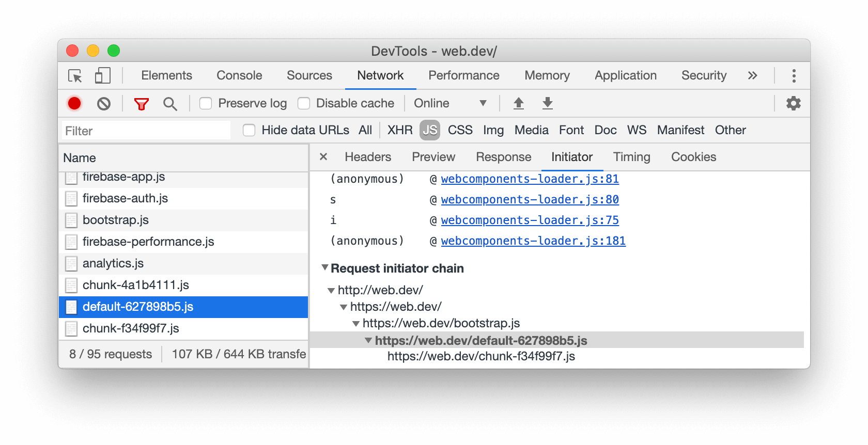
Task: Toggle the device toolbar icon
Action: [103, 76]
